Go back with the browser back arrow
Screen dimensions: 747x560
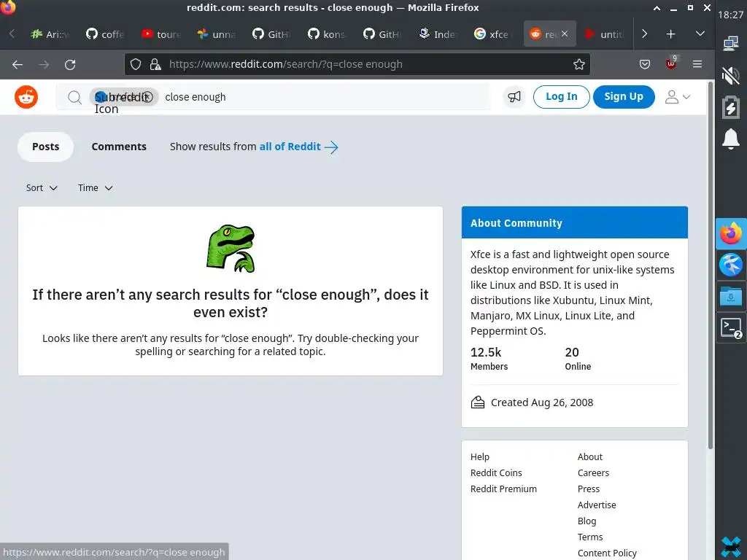coord(18,64)
